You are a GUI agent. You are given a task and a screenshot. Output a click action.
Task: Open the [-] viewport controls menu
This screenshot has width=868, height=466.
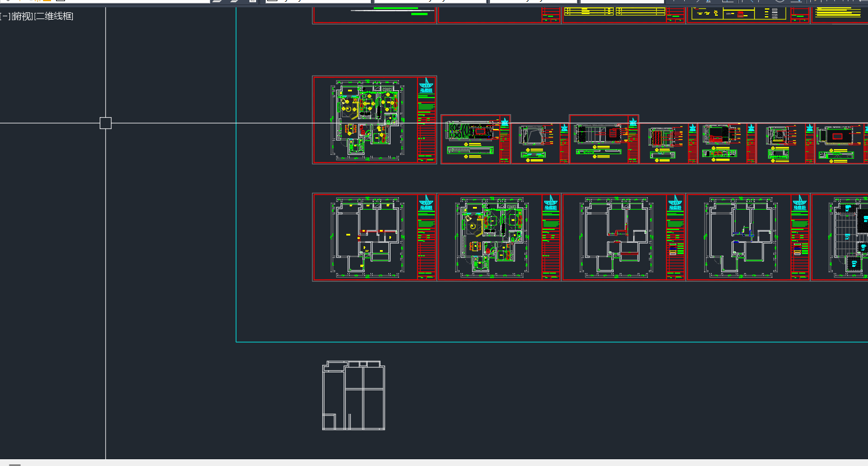(5, 16)
